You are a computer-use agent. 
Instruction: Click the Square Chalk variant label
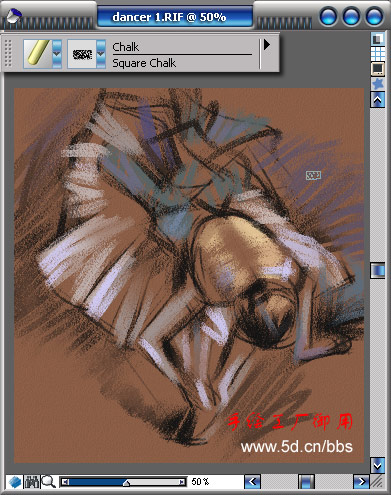(x=144, y=63)
